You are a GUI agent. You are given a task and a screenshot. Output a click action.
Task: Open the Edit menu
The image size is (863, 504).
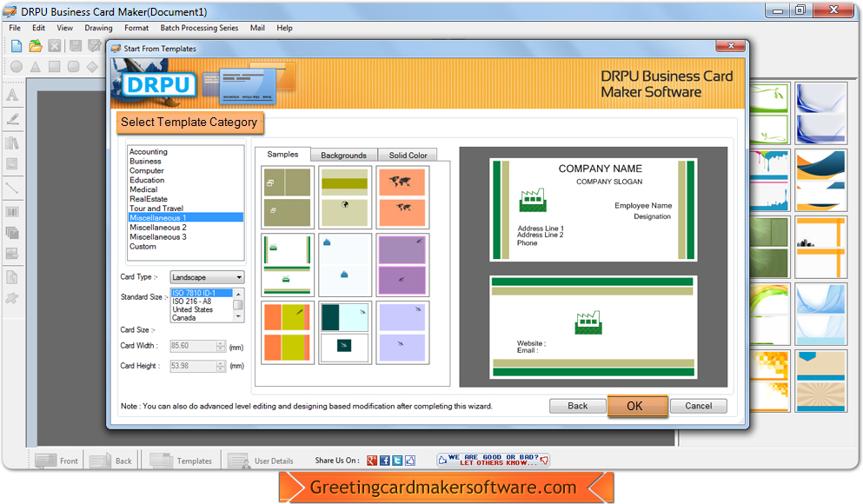[38, 28]
